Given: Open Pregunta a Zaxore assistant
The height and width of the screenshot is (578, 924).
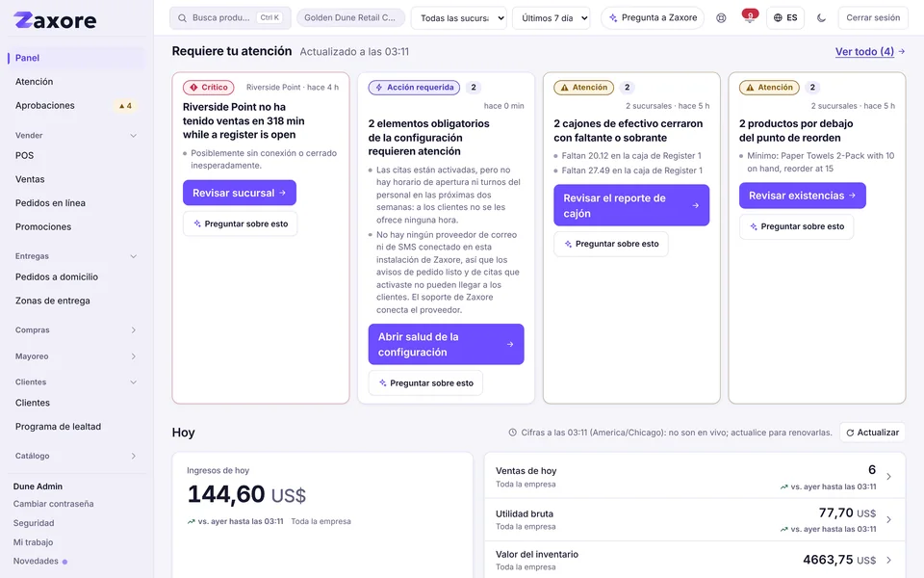Looking at the screenshot, I should (x=653, y=17).
